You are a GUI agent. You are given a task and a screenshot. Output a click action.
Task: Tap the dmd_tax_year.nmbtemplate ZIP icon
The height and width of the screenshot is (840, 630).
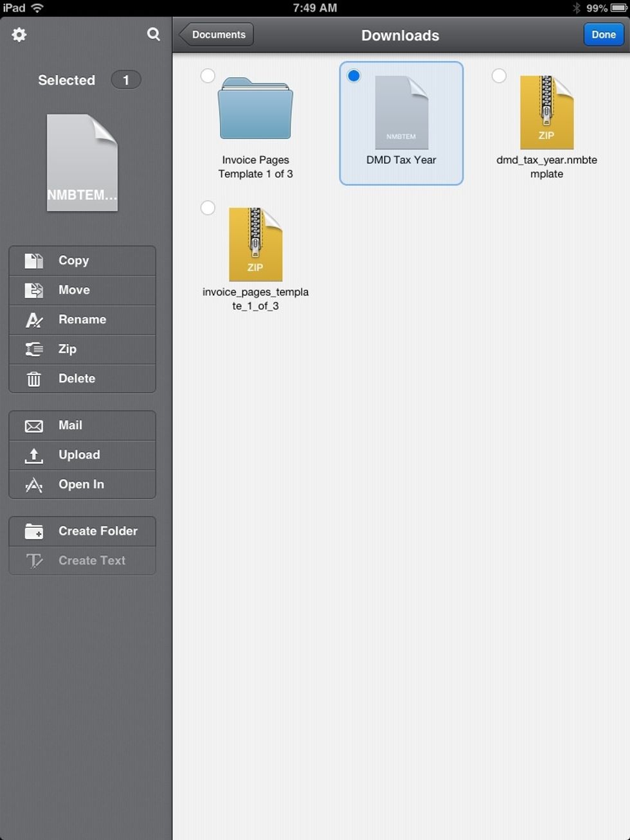pos(546,112)
